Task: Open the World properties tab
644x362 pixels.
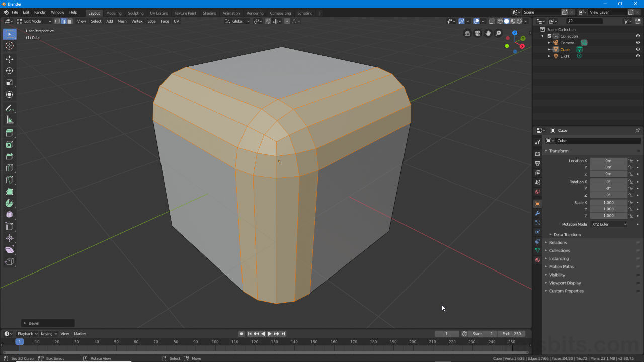Action: click(537, 192)
